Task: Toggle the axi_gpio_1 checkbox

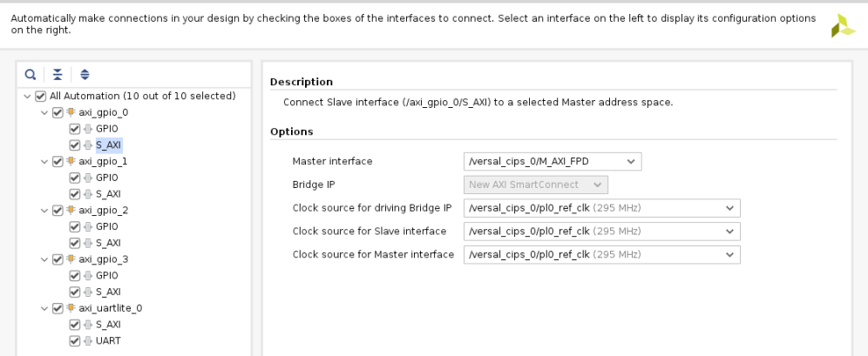Action: [x=58, y=161]
